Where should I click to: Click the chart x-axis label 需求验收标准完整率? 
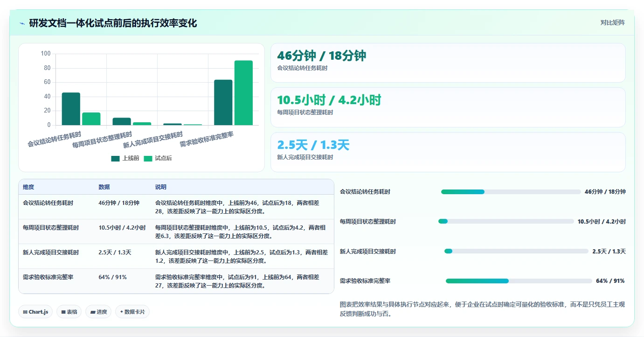click(207, 140)
